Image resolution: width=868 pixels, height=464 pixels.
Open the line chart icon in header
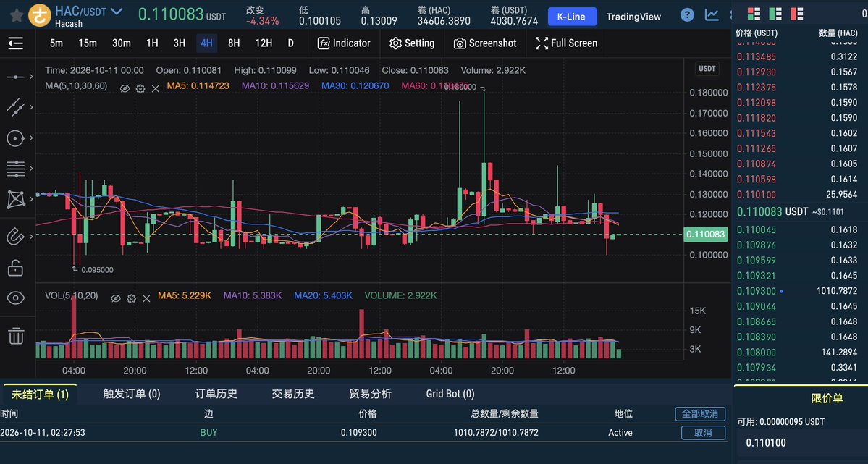[712, 15]
